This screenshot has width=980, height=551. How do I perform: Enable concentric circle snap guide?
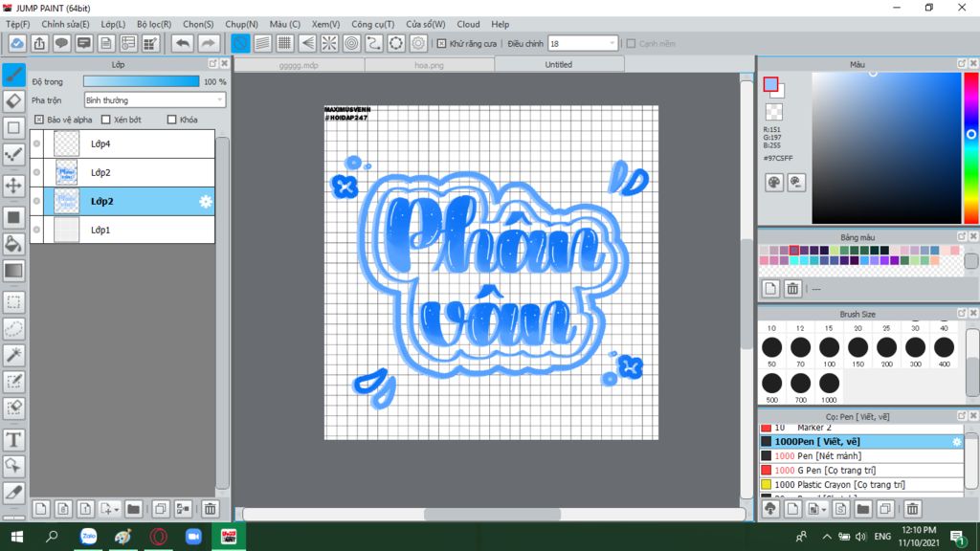(x=352, y=43)
